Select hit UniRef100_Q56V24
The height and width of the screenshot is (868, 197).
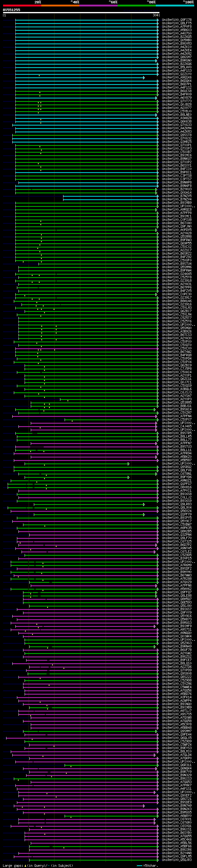click(x=177, y=511)
